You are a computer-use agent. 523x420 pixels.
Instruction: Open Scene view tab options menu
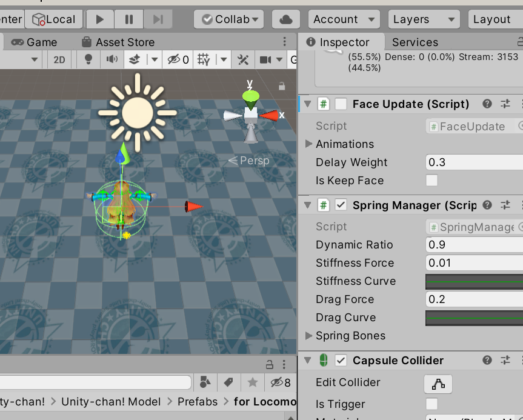pyautogui.click(x=284, y=42)
